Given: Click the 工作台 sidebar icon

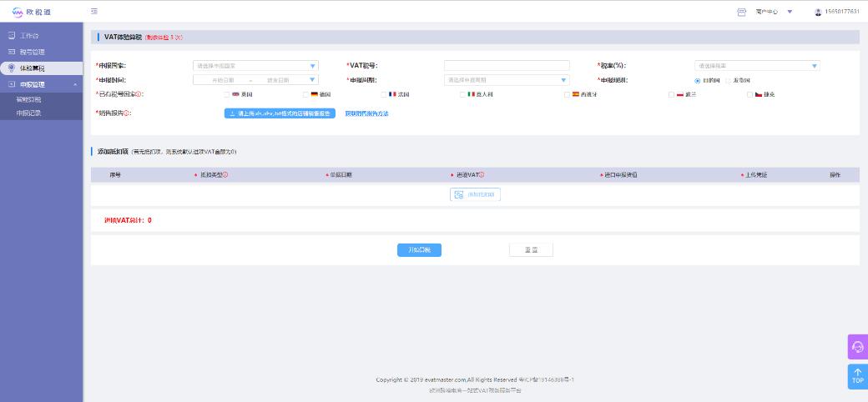Looking at the screenshot, I should [x=11, y=35].
